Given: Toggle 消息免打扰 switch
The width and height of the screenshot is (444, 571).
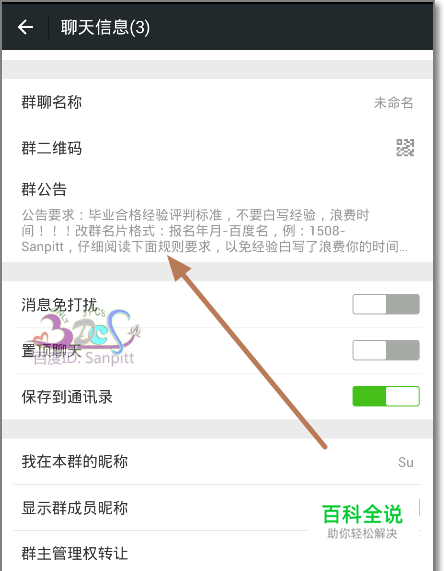Looking at the screenshot, I should [386, 304].
